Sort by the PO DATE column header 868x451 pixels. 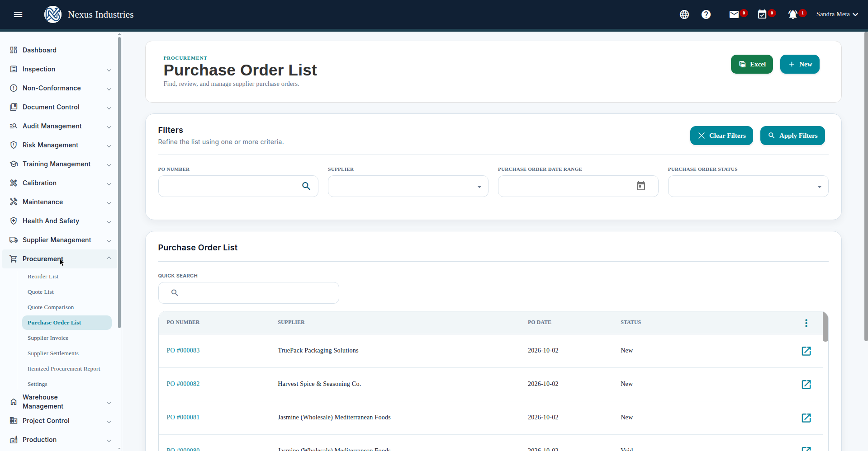(x=539, y=323)
